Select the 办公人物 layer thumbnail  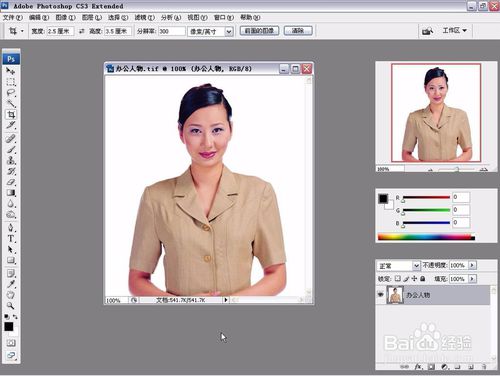coord(395,295)
